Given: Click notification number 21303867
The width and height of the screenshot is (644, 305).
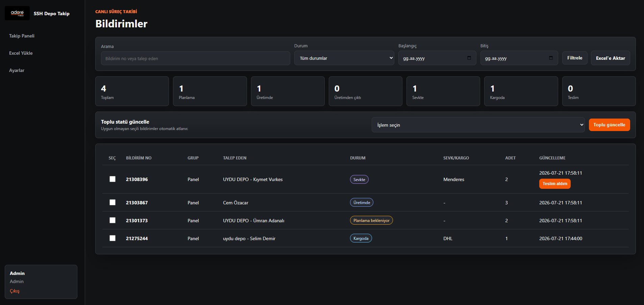Looking at the screenshot, I should tap(137, 203).
